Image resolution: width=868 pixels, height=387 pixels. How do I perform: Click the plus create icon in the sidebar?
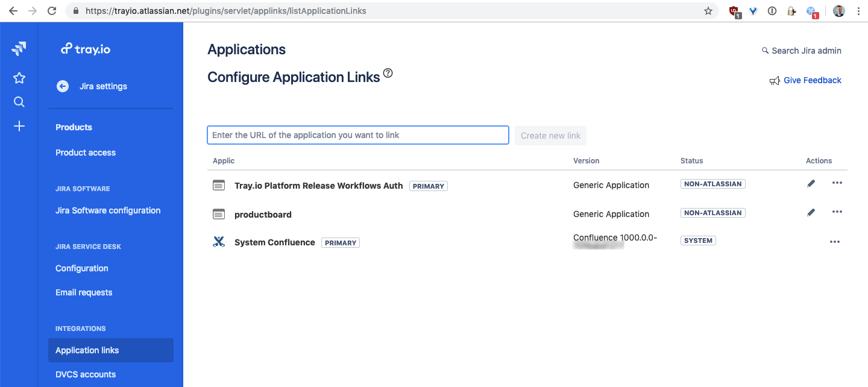point(19,126)
